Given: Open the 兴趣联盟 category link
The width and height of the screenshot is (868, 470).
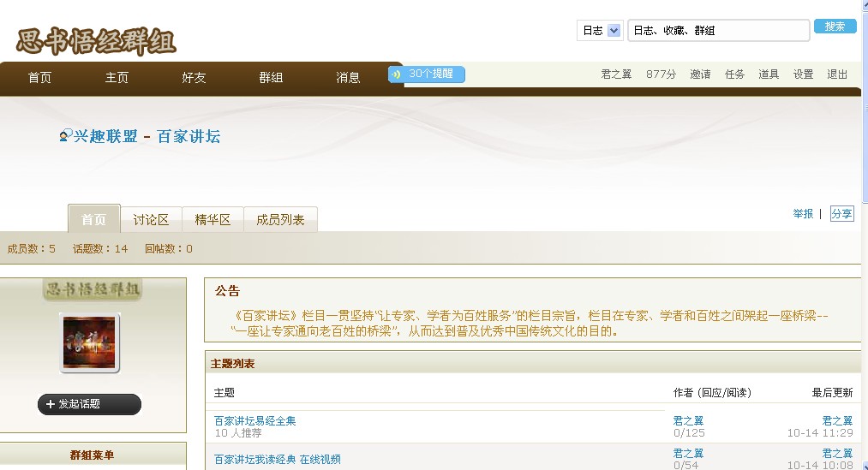Looking at the screenshot, I should (105, 136).
